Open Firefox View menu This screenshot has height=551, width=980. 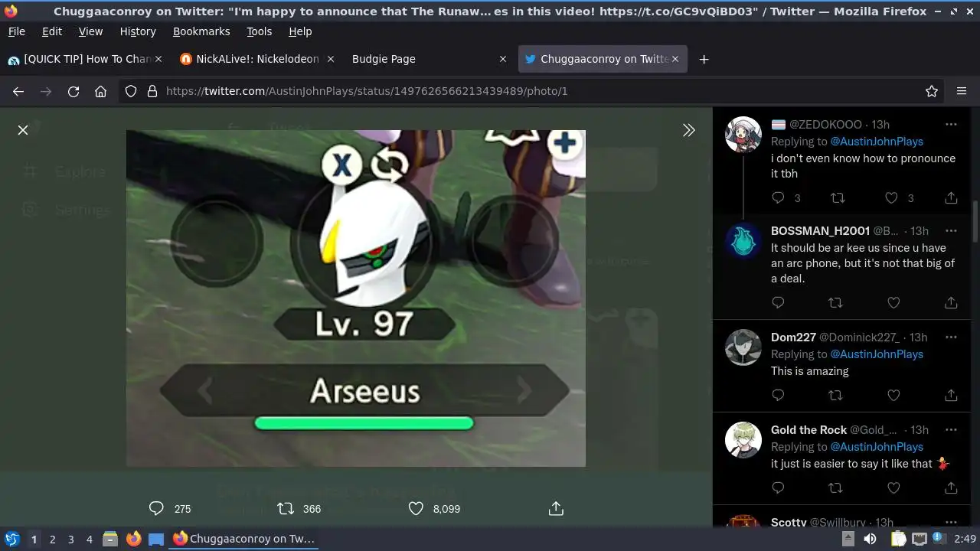point(90,31)
